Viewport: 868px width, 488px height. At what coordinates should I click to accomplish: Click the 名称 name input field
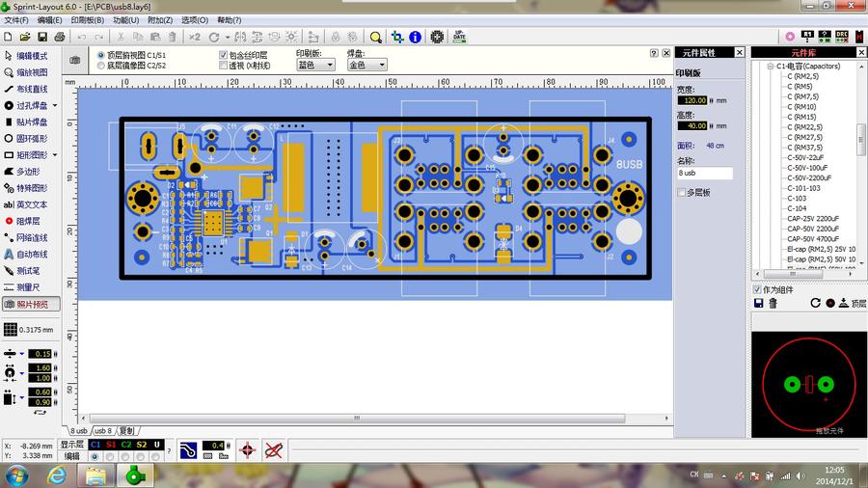tap(704, 174)
